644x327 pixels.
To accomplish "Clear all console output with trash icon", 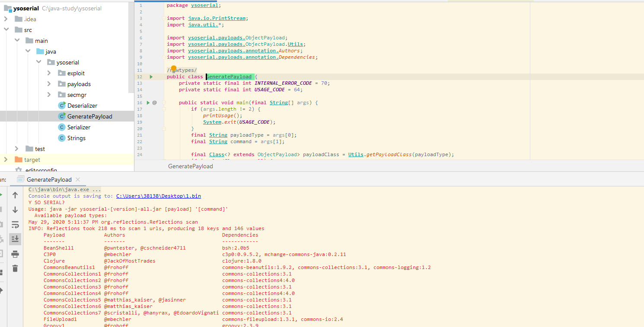I will click(15, 269).
